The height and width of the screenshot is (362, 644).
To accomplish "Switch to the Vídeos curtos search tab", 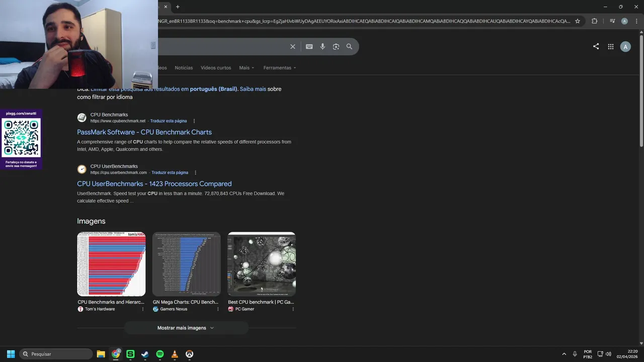I will (216, 68).
